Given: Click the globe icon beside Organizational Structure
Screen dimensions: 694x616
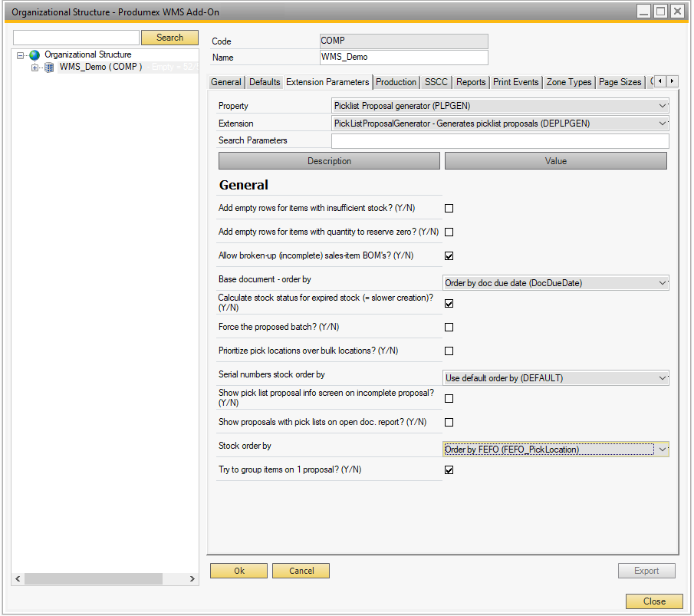Looking at the screenshot, I should [x=35, y=55].
